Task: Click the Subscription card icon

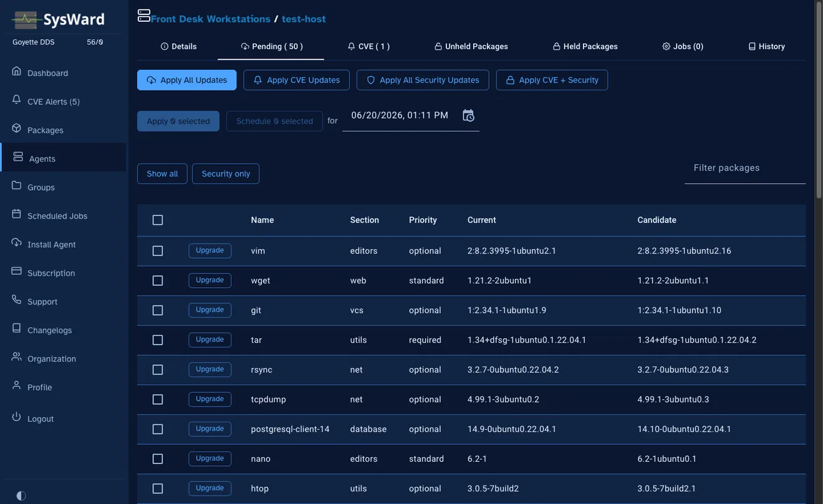Action: pyautogui.click(x=16, y=272)
